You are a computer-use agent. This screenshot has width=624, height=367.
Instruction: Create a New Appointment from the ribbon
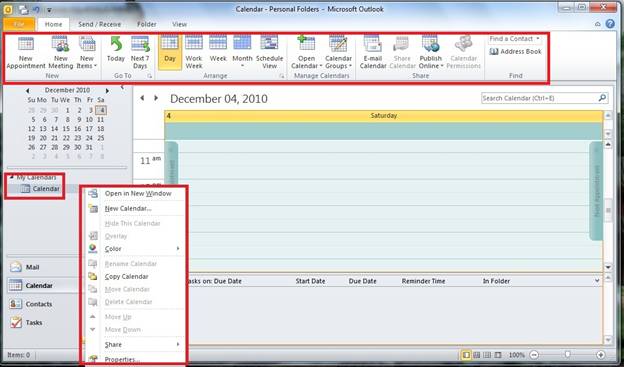tap(26, 53)
